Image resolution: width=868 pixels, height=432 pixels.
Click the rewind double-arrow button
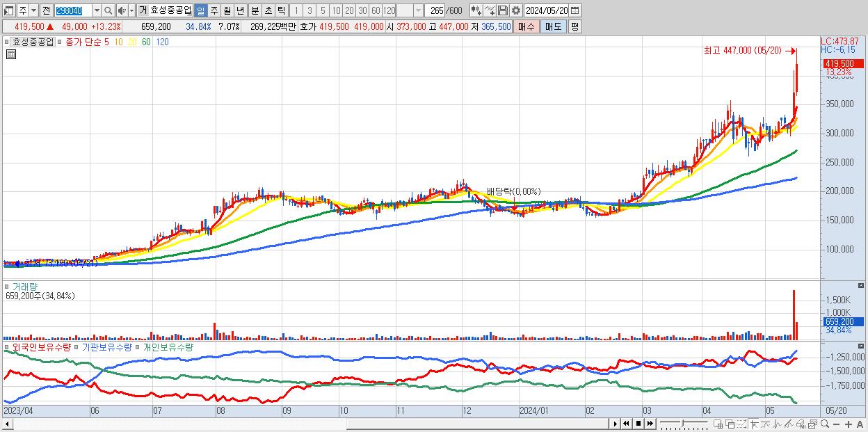point(626,424)
